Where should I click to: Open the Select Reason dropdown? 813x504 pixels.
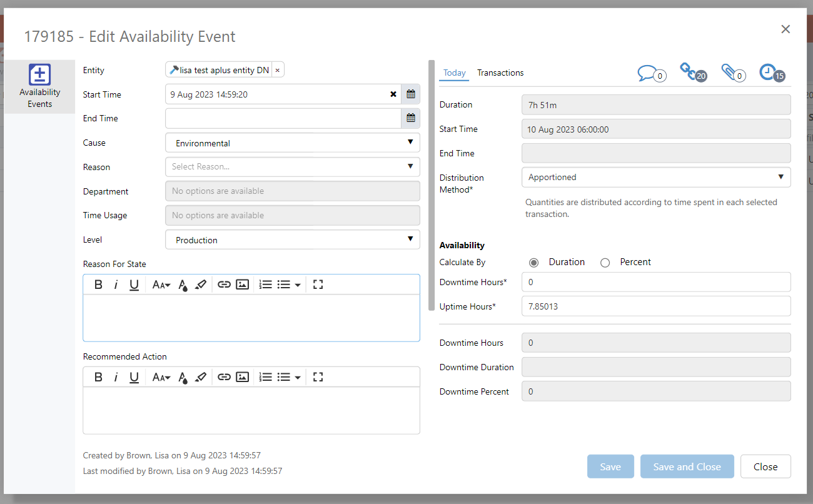coord(292,167)
